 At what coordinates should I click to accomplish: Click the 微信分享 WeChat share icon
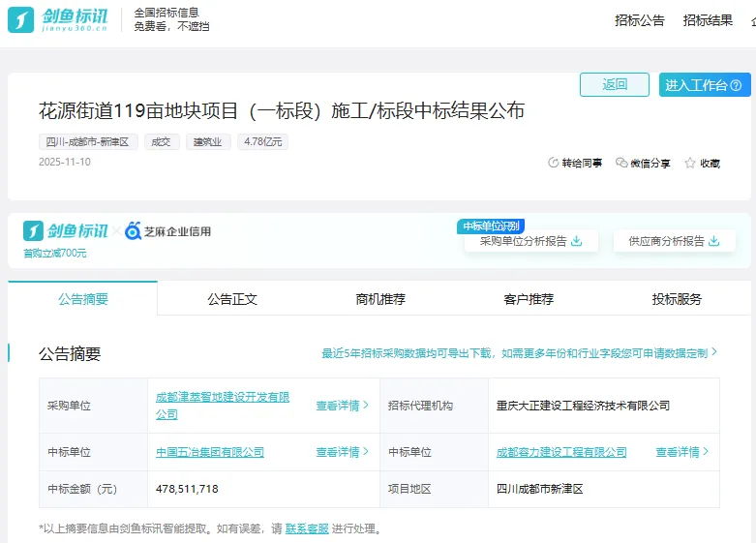click(621, 164)
